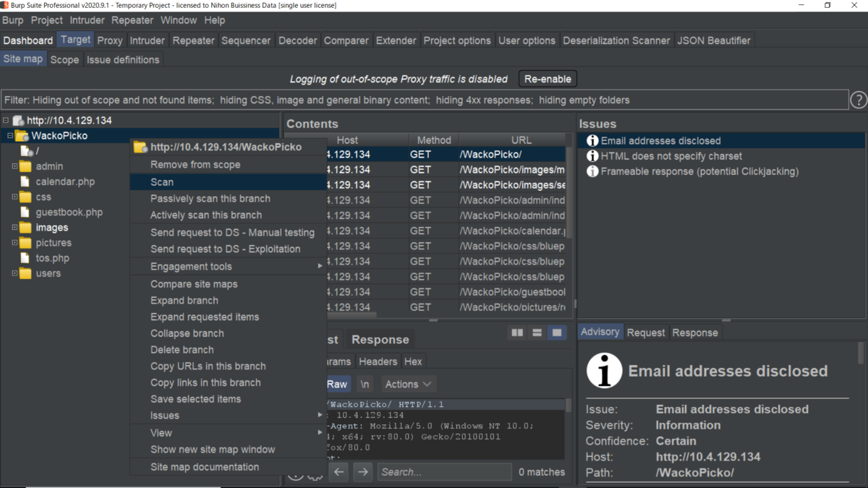Switch to the Headers view tab

coord(378,361)
